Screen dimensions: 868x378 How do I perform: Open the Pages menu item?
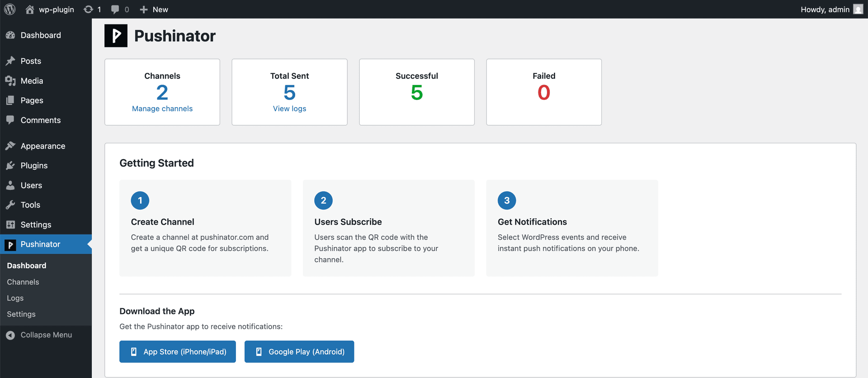pyautogui.click(x=46, y=100)
